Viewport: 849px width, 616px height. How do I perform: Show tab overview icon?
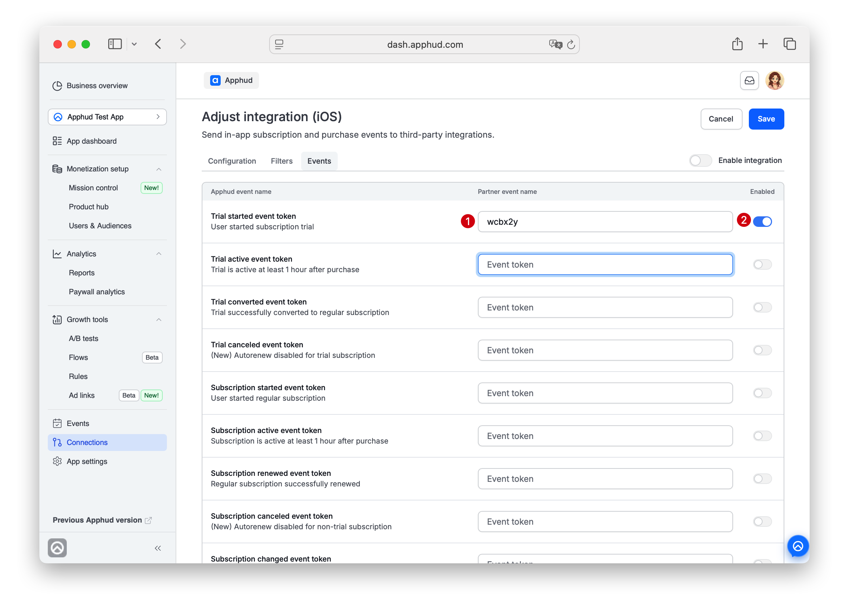click(790, 44)
